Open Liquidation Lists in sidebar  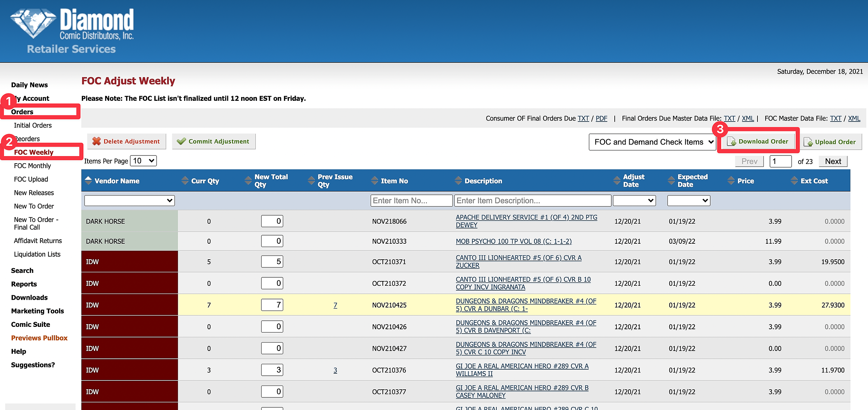tap(37, 254)
